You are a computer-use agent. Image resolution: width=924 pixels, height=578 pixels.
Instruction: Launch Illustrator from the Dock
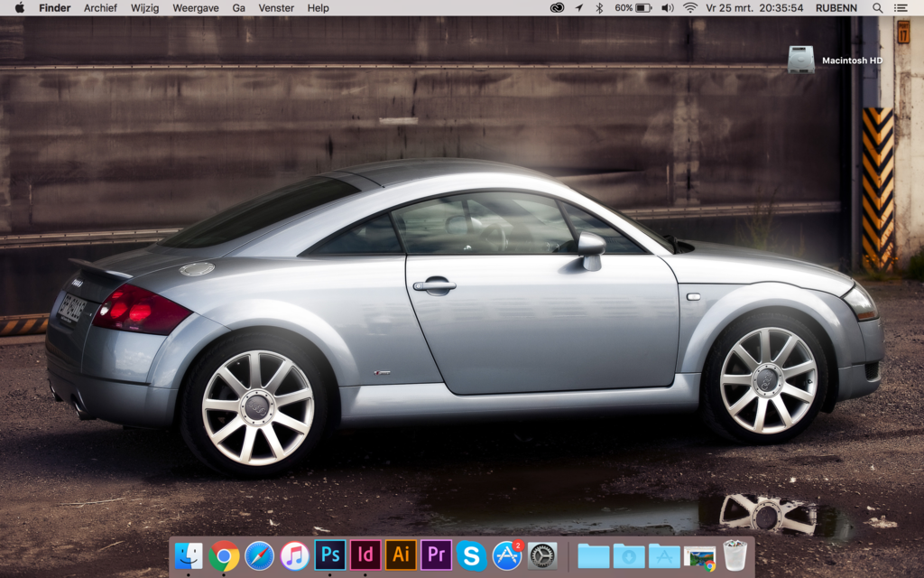pyautogui.click(x=401, y=555)
